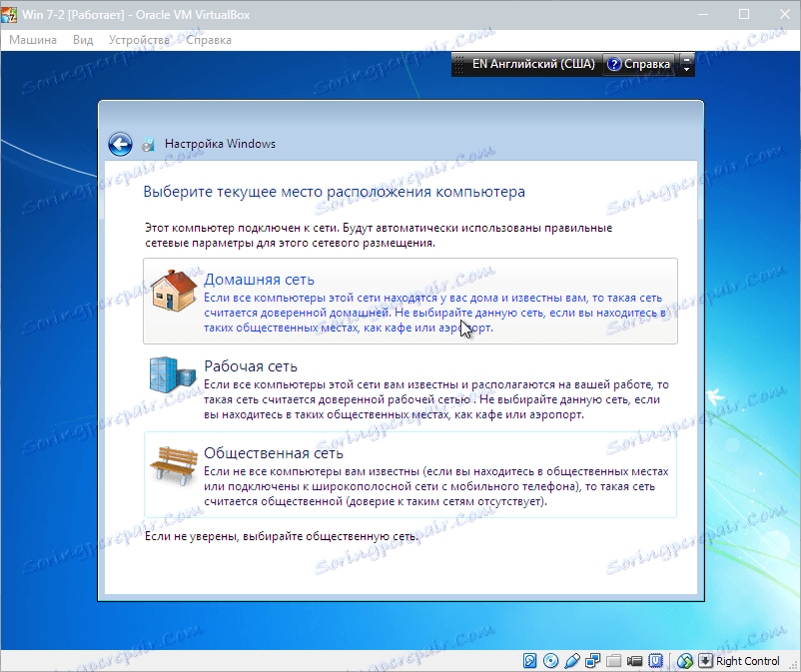Open the hard disk status icon
801x672 pixels.
coord(529,661)
